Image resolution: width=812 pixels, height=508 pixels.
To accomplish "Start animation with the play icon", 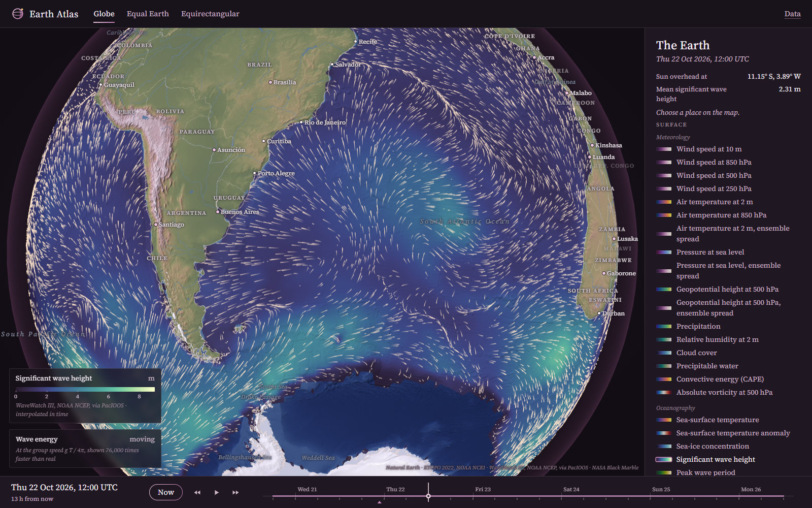I will 217,492.
